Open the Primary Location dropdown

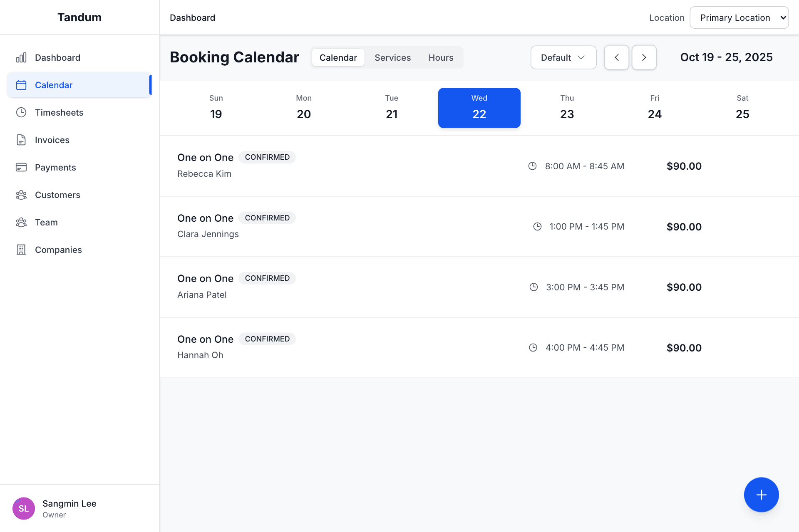click(x=739, y=17)
